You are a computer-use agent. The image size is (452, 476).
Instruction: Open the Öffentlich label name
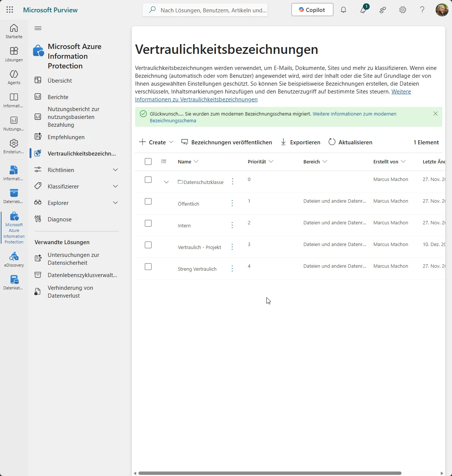189,204
